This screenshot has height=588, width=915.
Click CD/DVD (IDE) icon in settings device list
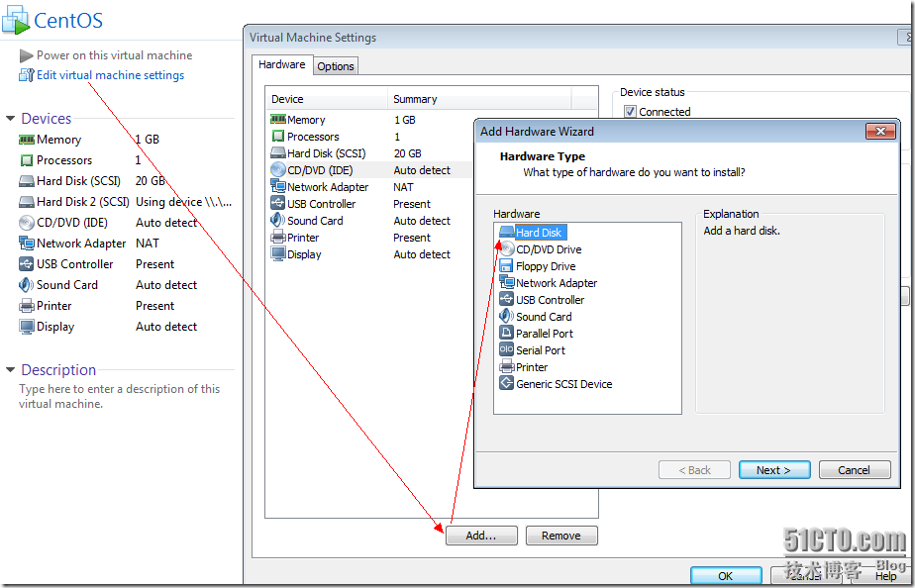click(x=277, y=169)
